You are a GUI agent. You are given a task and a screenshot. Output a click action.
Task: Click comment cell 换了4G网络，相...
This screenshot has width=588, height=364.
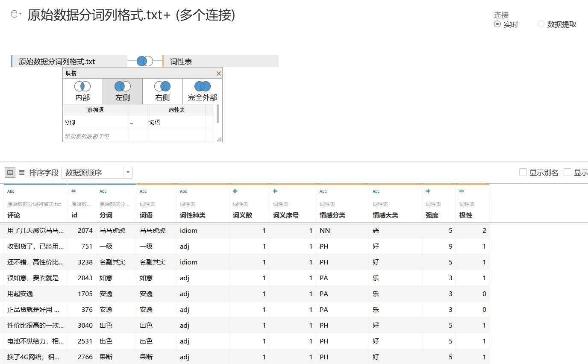click(x=36, y=357)
